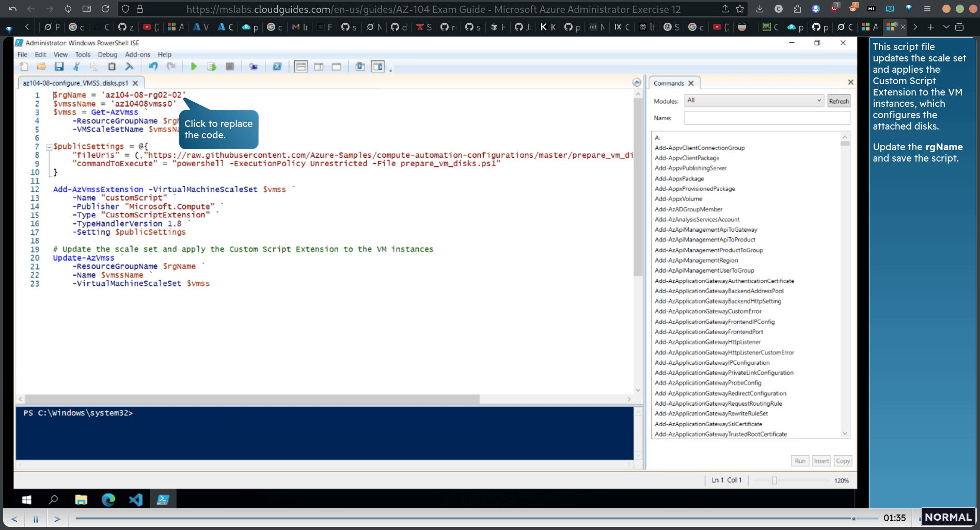Click the zoom slider in ISE status bar
Image resolution: width=980 pixels, height=530 pixels.
[774, 480]
